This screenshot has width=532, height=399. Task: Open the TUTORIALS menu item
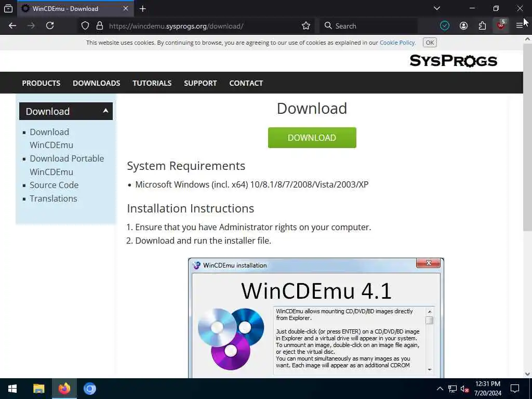[152, 83]
